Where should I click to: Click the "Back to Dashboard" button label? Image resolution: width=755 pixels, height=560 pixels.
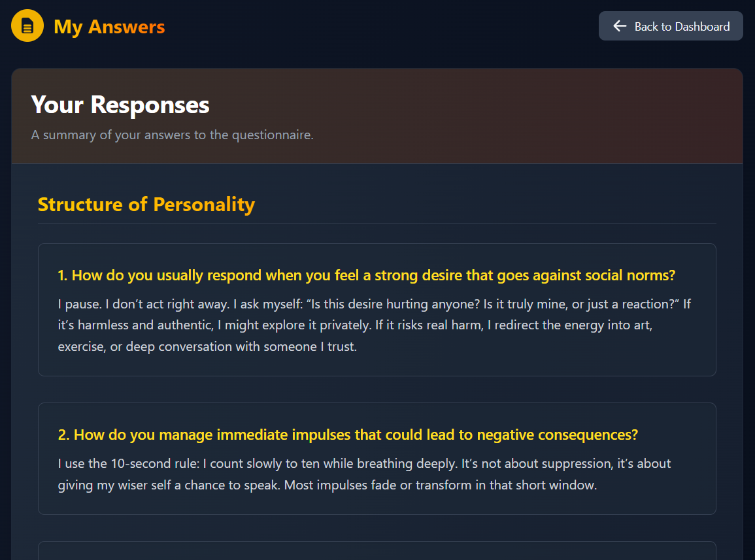682,27
